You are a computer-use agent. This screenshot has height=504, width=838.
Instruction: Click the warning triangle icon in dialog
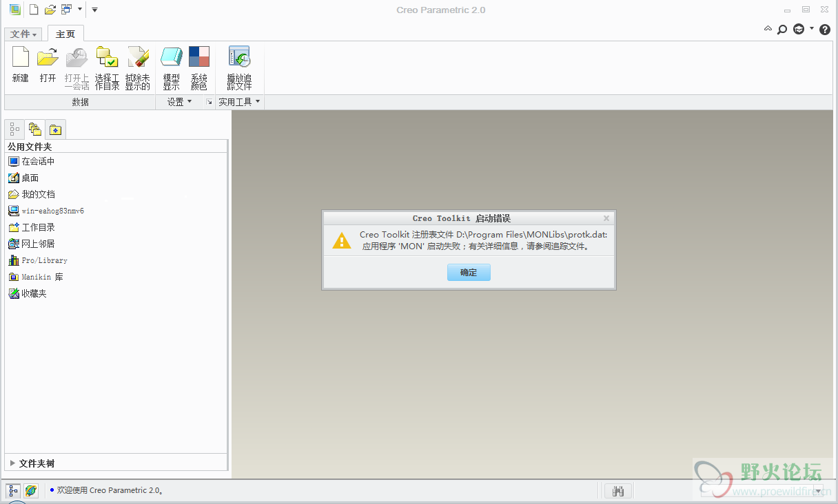pos(342,240)
